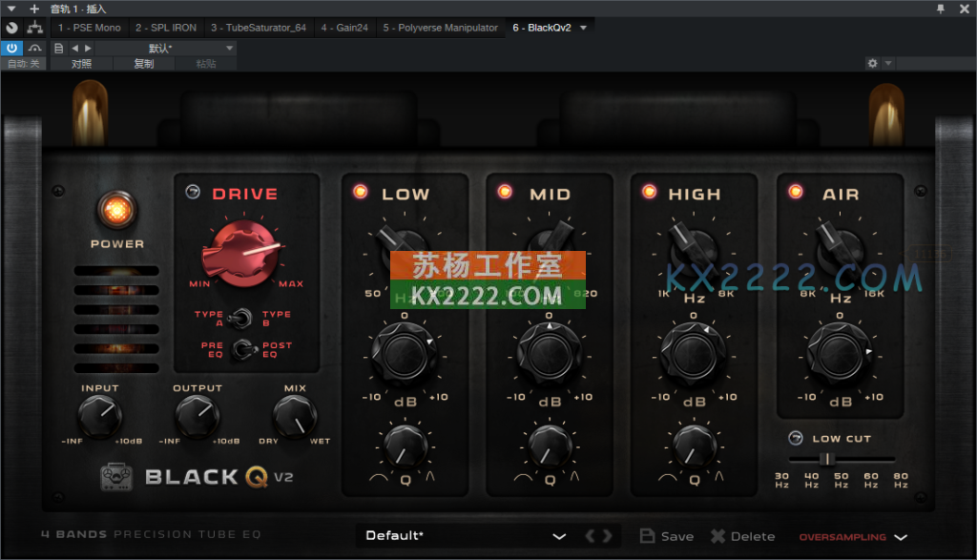Click the INPUT level knob
This screenshot has width=977, height=560.
click(99, 416)
